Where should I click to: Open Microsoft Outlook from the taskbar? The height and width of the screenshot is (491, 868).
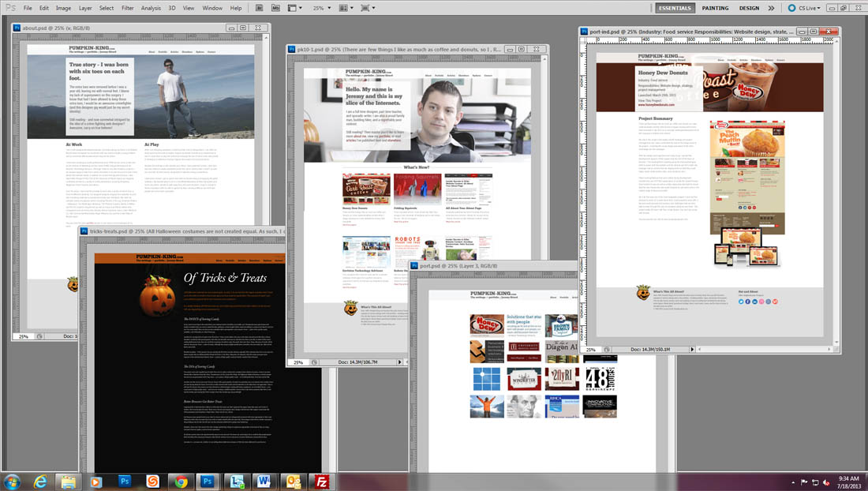(x=293, y=482)
